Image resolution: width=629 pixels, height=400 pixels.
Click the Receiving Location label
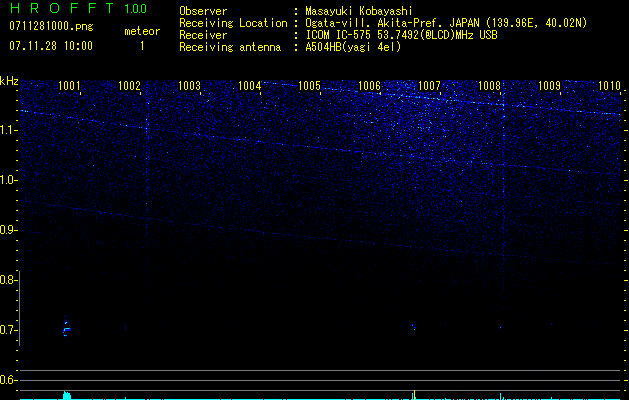point(233,23)
